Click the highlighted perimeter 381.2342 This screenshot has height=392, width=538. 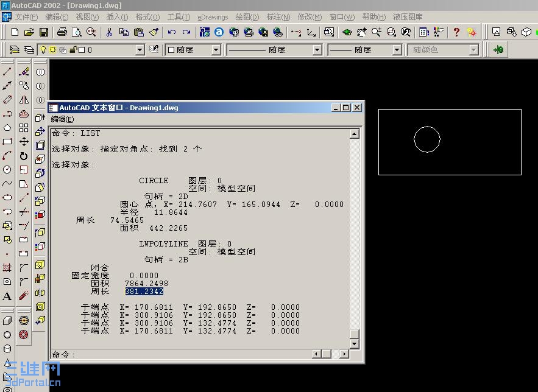click(x=144, y=291)
